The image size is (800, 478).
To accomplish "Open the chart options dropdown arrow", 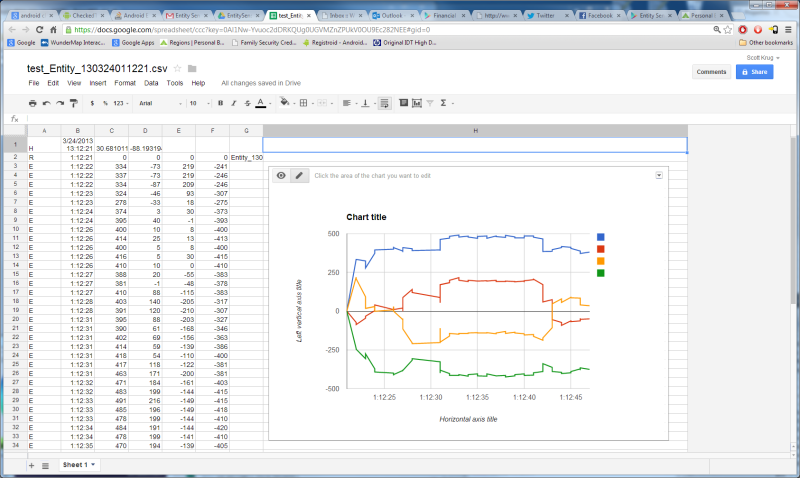I will pos(659,175).
